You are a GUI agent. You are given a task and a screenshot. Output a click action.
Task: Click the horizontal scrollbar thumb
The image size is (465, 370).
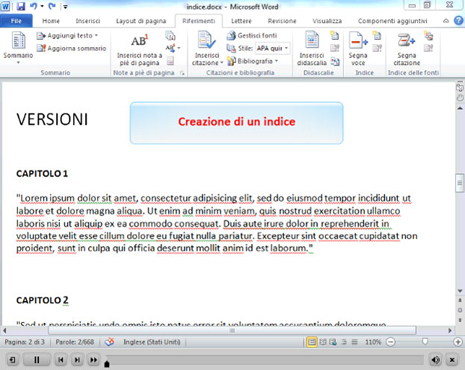[x=232, y=330]
